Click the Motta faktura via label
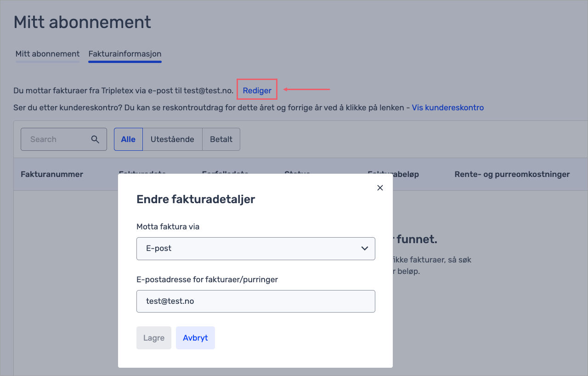Image resolution: width=588 pixels, height=376 pixels. (x=168, y=227)
